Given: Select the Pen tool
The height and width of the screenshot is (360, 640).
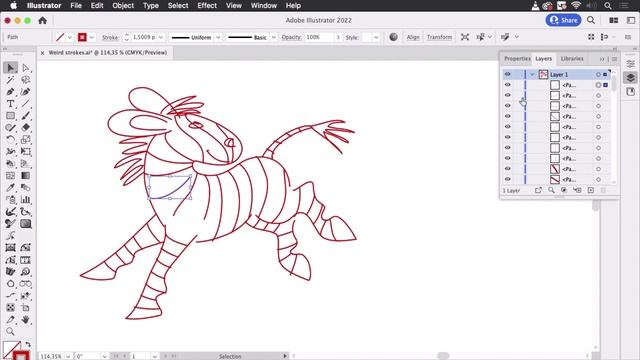Looking at the screenshot, I should tap(11, 92).
